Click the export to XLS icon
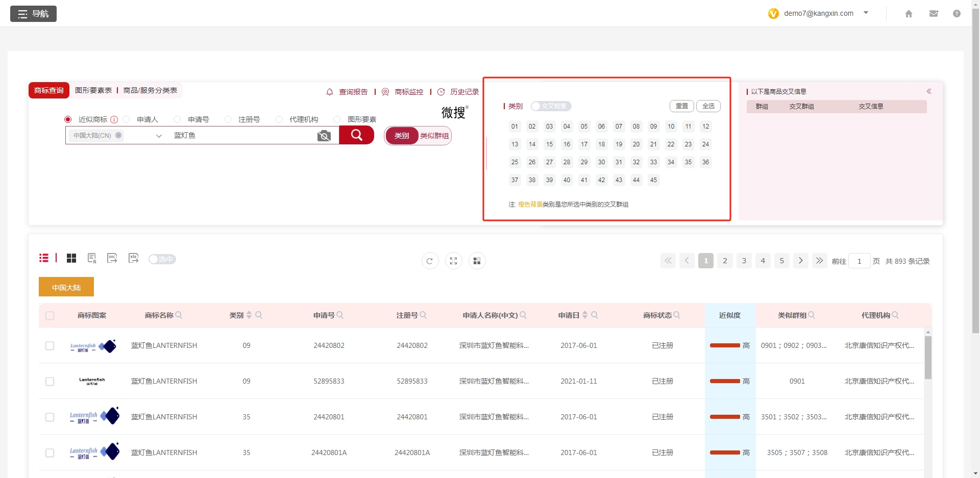 point(133,258)
